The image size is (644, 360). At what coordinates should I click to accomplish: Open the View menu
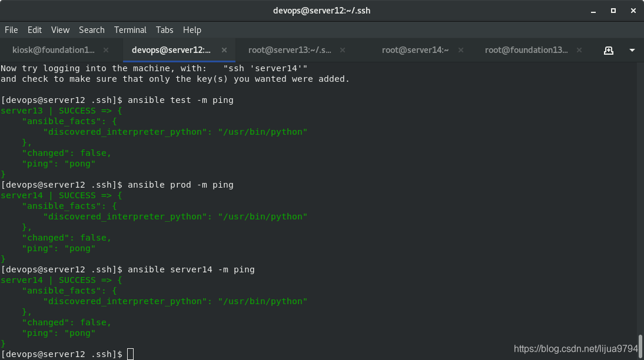tap(61, 30)
